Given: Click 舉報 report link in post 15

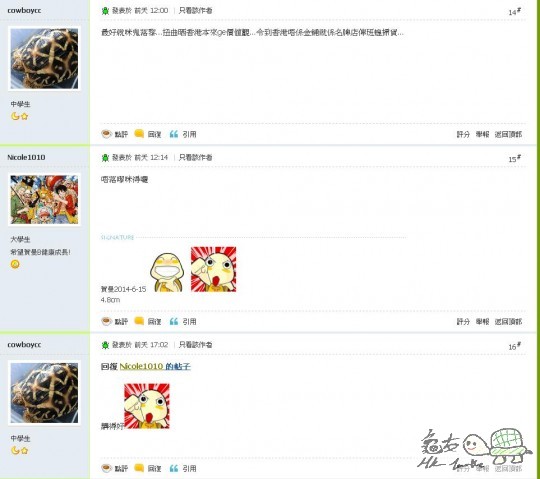Looking at the screenshot, I should (x=482, y=322).
